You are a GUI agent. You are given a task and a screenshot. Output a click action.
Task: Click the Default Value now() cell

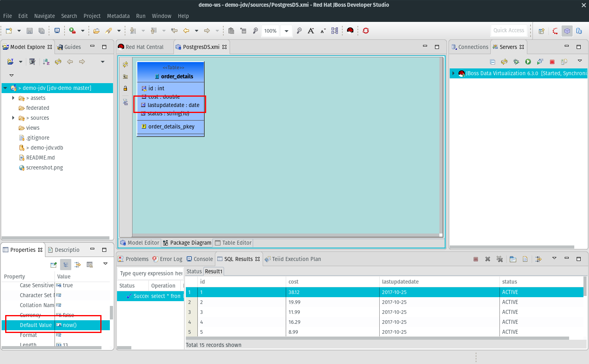(82, 325)
